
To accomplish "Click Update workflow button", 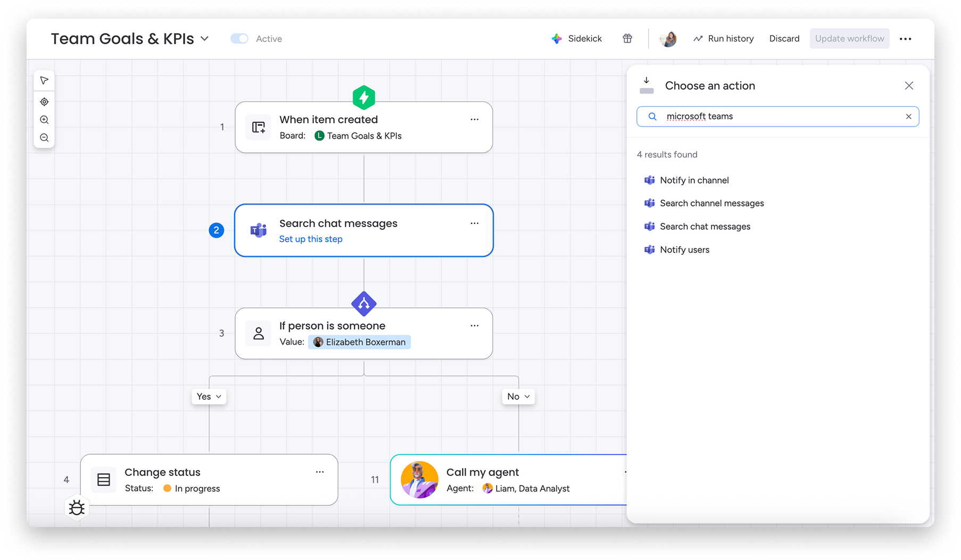I will 850,38.
